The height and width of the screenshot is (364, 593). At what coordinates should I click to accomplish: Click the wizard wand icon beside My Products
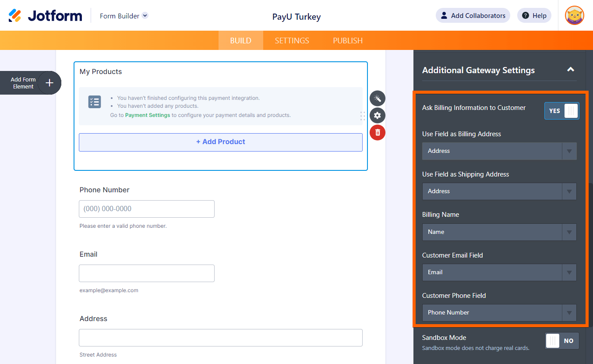[378, 99]
